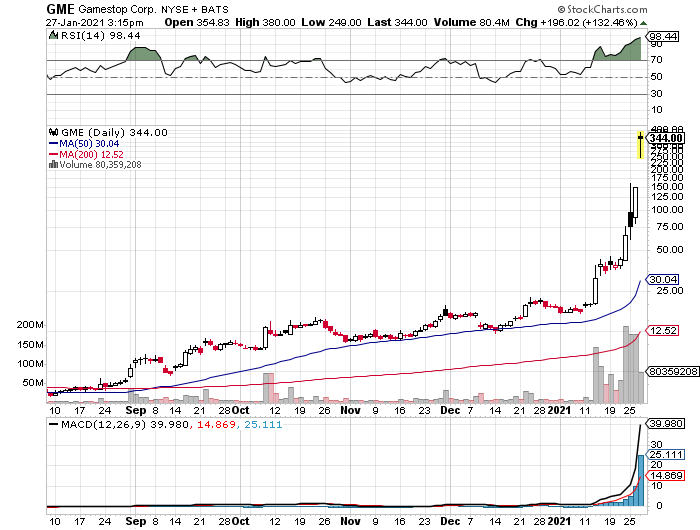
Task: Click the '27-Jan-2021 3:15pm' timestamp
Action: click(94, 23)
